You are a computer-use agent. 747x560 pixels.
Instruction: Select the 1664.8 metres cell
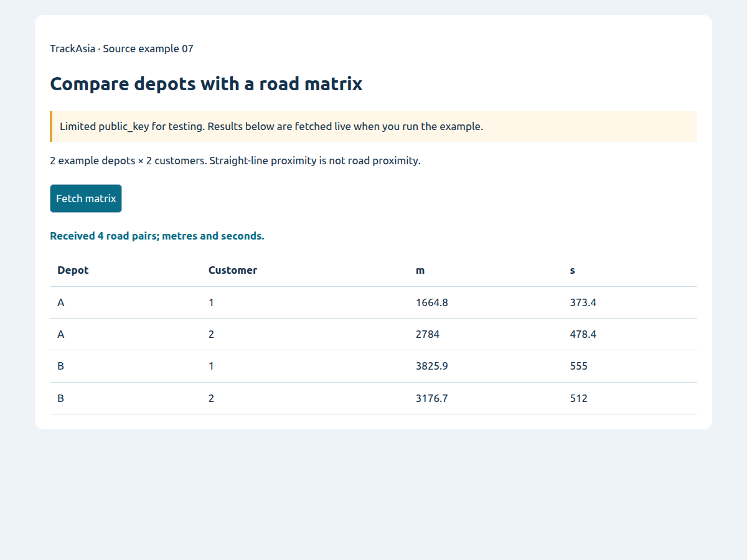(486, 302)
